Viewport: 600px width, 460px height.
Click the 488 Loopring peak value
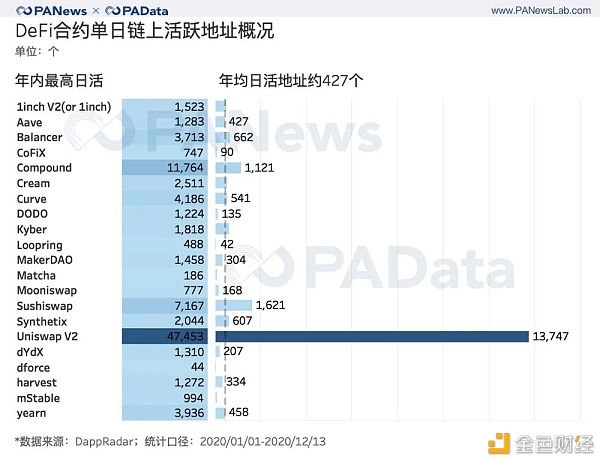[x=193, y=244]
